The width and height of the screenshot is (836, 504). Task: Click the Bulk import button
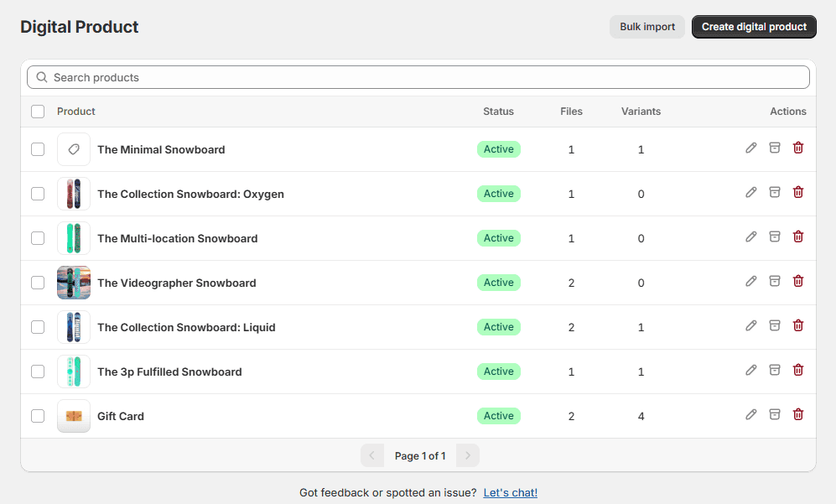[647, 27]
